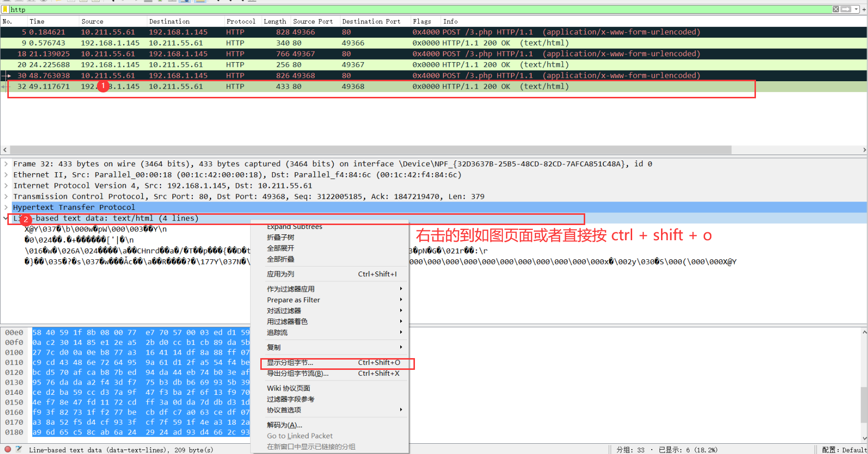Sort by the Time column header

click(x=53, y=22)
